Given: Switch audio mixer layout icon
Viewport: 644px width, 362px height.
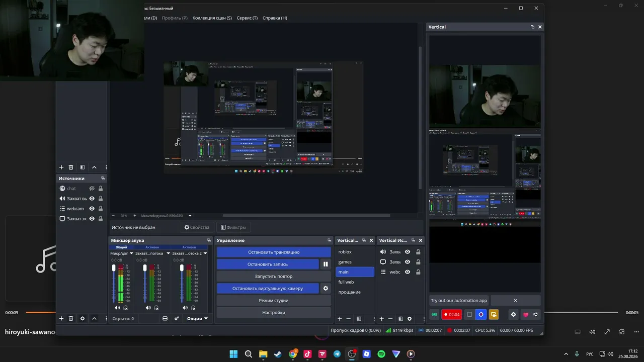Looking at the screenshot, I should 165,318.
